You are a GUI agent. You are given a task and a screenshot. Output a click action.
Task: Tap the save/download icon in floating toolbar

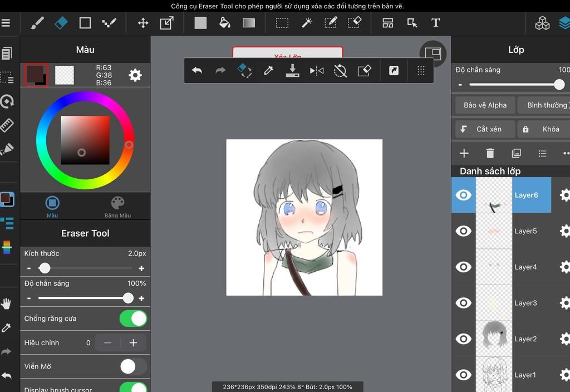click(x=292, y=71)
